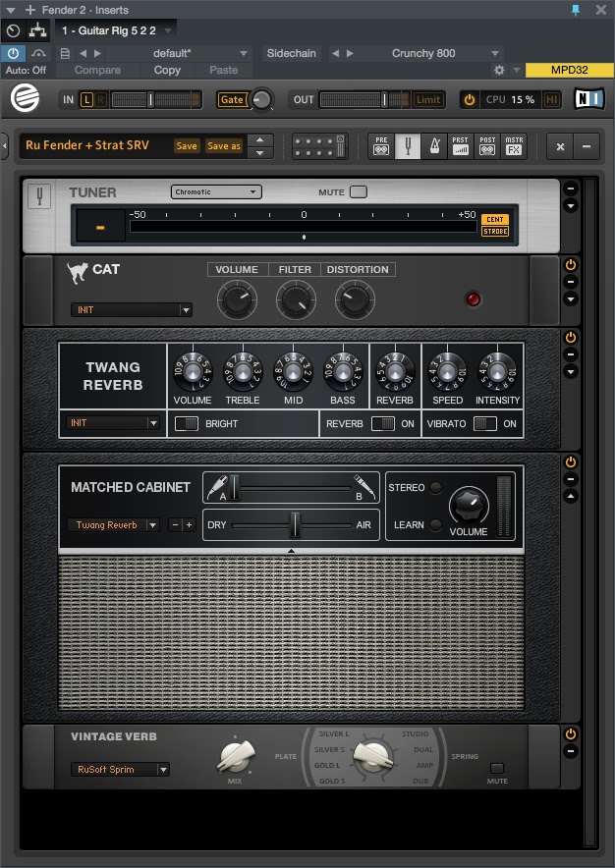Select microphone B icon in Matched Cabinet
This screenshot has width=615, height=868.
pos(365,487)
